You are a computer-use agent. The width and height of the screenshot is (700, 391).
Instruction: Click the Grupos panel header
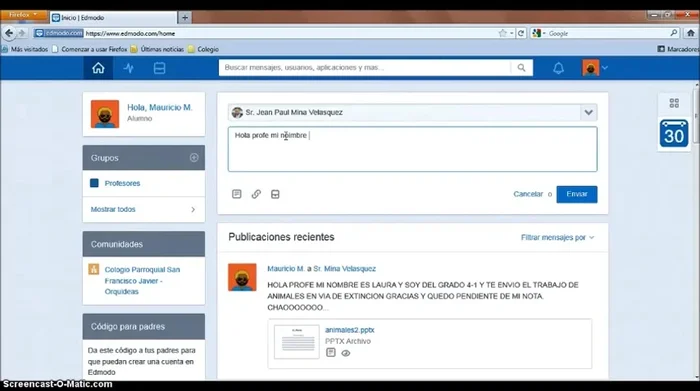click(143, 158)
